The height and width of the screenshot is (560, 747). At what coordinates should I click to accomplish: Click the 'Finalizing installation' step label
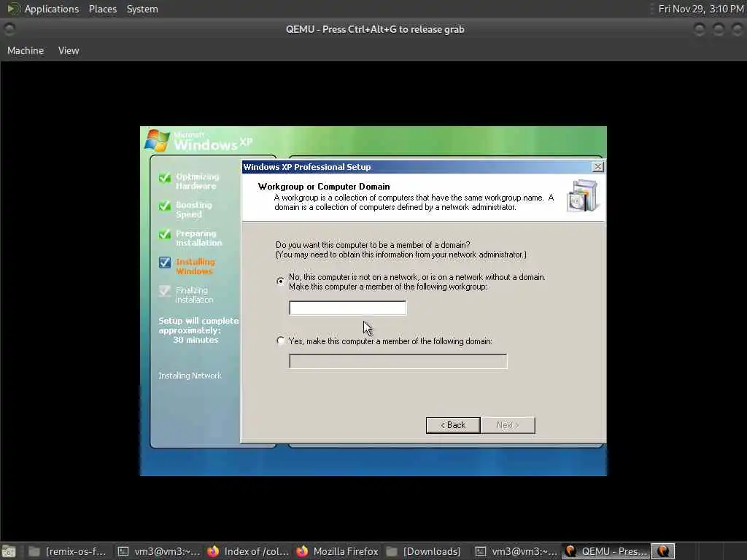(x=194, y=295)
